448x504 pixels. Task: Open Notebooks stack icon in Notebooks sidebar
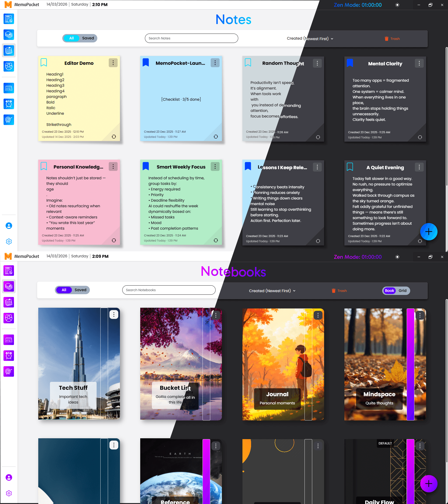tap(9, 286)
